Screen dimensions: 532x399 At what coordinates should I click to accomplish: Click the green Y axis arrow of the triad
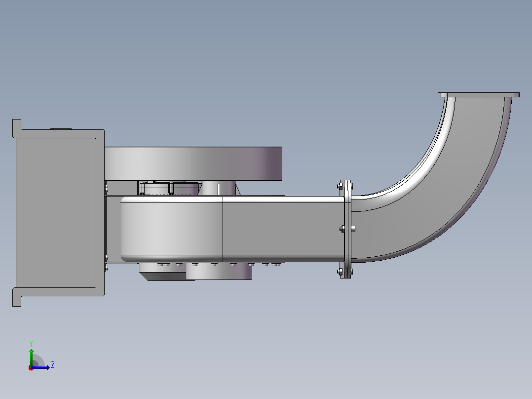tap(31, 357)
